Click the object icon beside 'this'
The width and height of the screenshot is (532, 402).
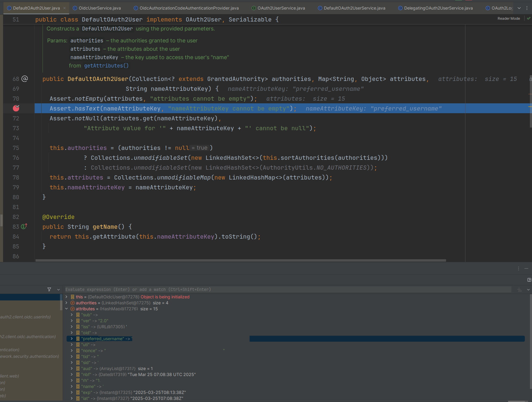[72, 297]
